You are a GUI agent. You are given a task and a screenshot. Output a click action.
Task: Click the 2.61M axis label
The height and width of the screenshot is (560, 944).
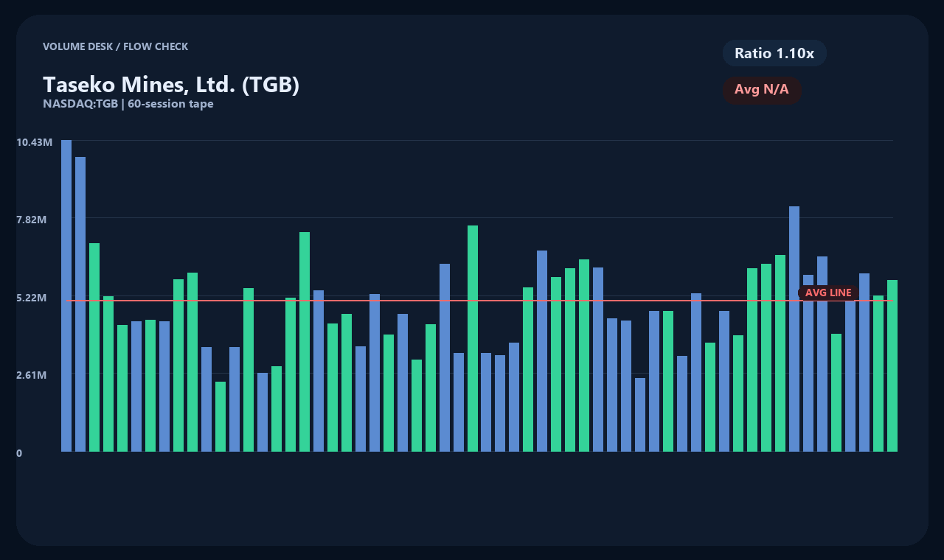(x=32, y=375)
